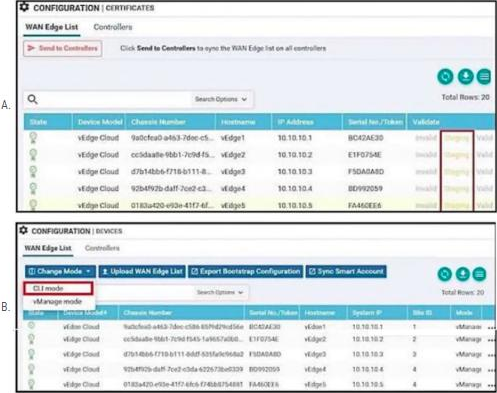Click hostname vEdge3 in Devices table
The width and height of the screenshot is (497, 393).
pos(315,354)
